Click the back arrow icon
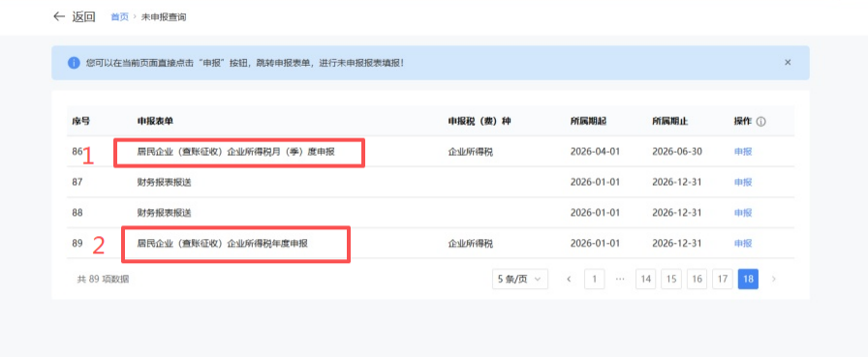 (x=59, y=16)
